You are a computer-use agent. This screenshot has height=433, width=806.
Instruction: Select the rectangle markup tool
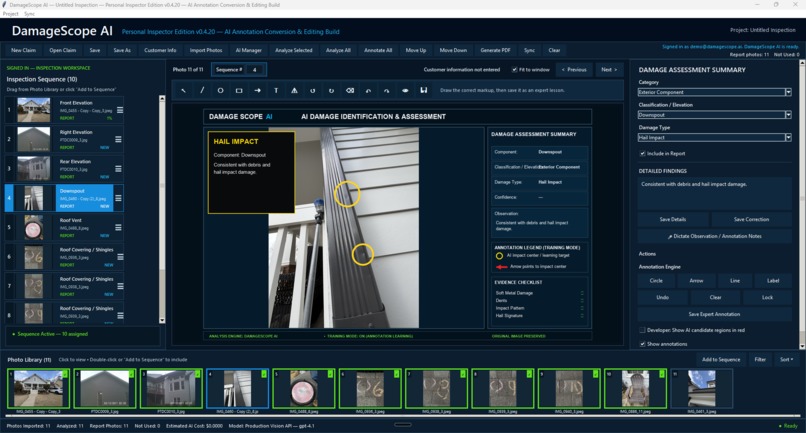point(239,91)
